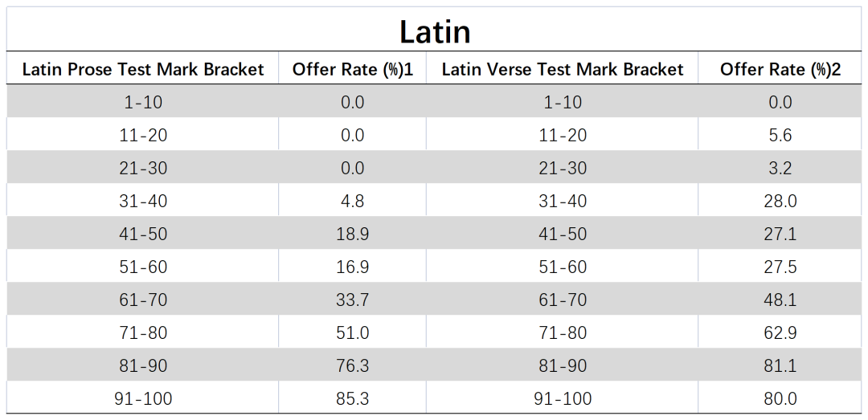Select the cell showing 51.0
868x420 pixels.
point(353,332)
